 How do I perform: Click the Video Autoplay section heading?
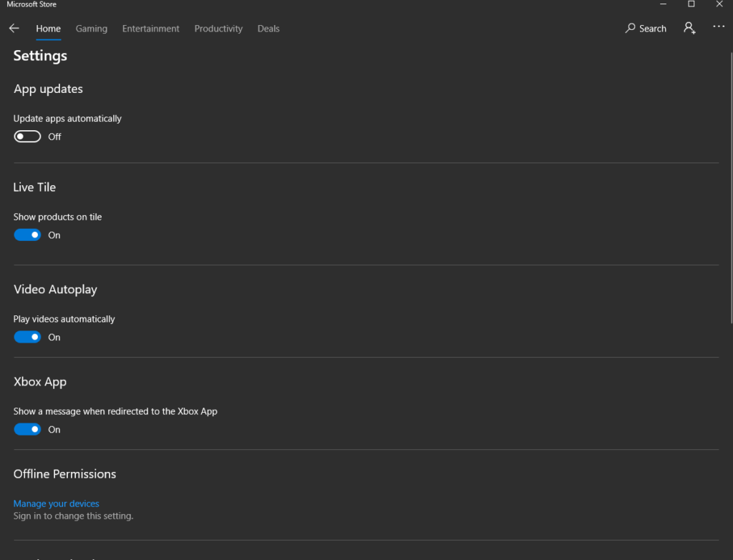(55, 290)
